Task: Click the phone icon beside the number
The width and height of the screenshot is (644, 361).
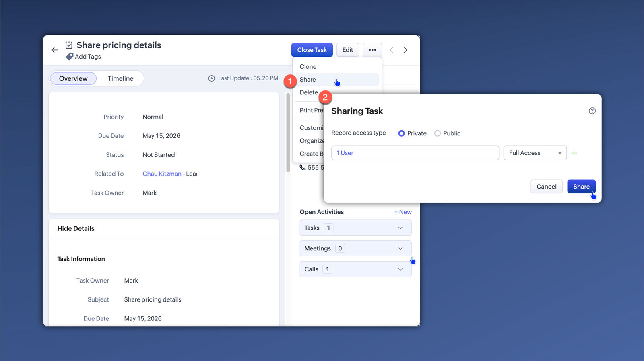Action: coord(303,168)
